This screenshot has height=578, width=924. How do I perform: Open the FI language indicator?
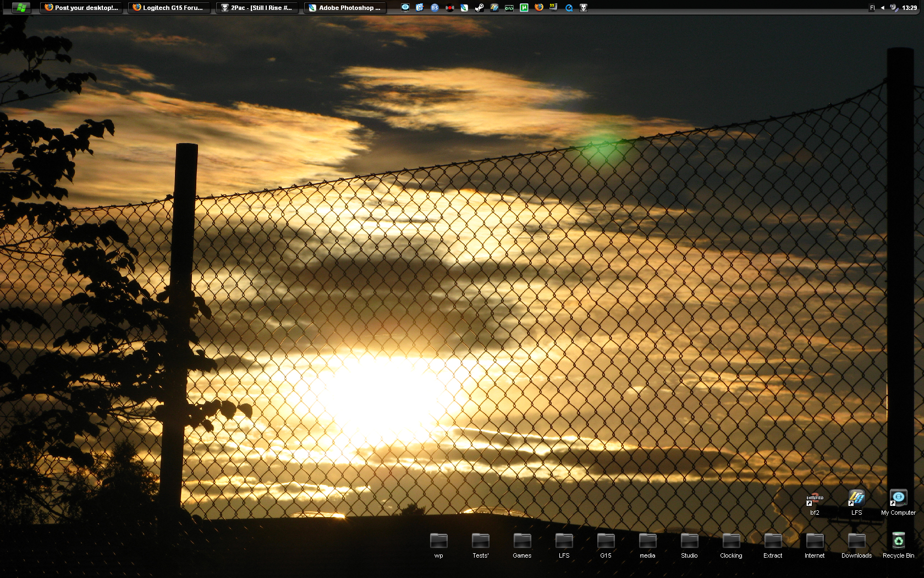pyautogui.click(x=872, y=8)
